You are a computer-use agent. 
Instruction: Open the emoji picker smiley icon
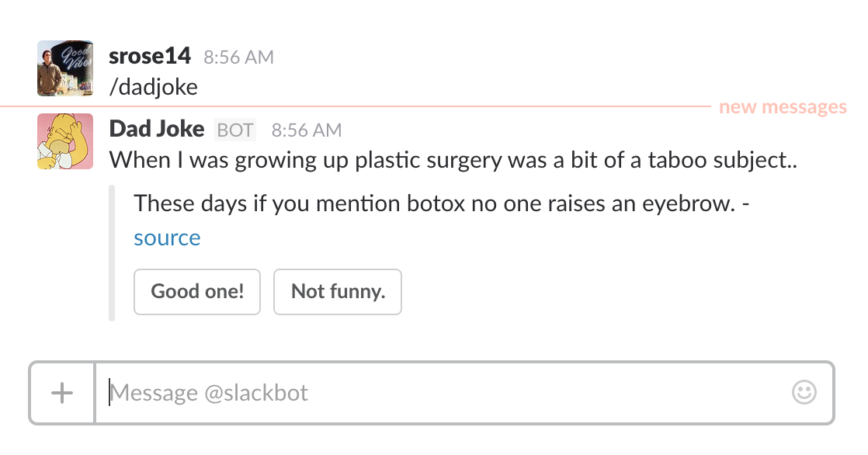click(804, 392)
